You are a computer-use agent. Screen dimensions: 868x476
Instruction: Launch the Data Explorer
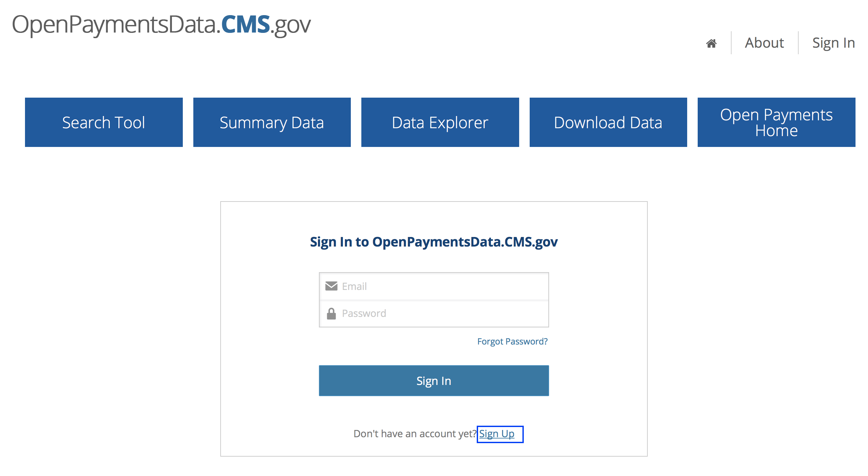click(x=440, y=122)
